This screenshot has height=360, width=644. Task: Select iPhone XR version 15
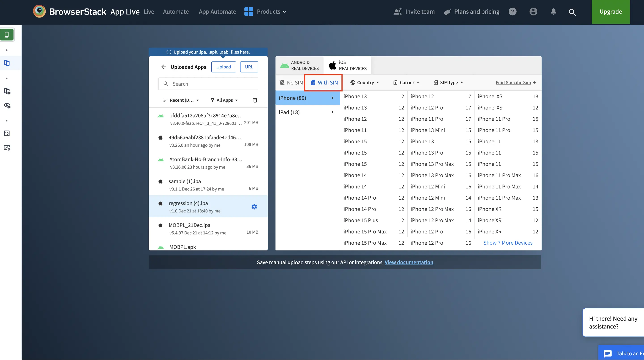(508, 209)
